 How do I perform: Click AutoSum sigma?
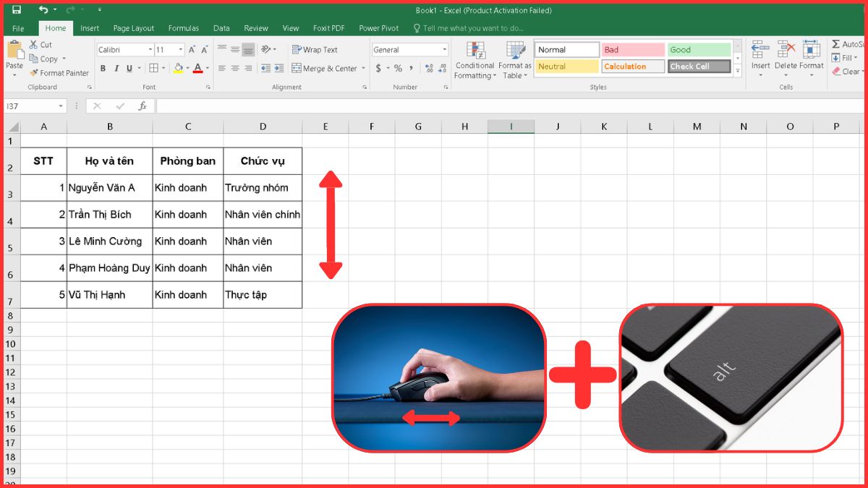click(836, 45)
